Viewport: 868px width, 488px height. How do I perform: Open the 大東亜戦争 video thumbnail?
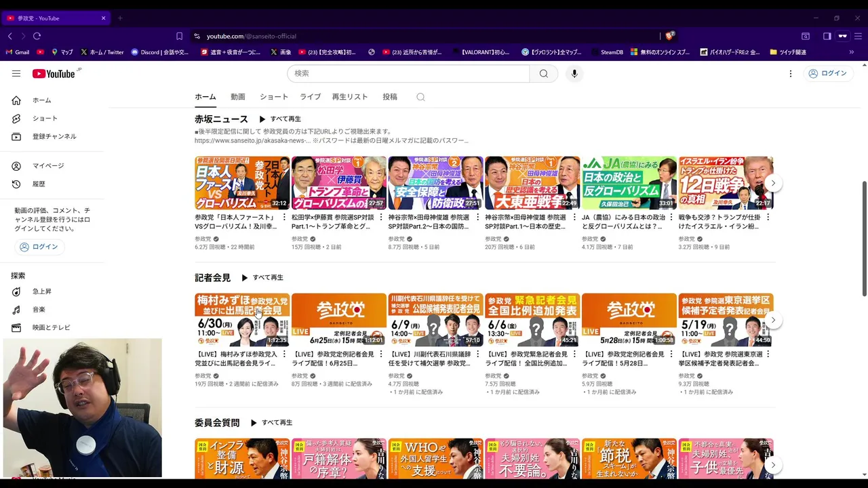tap(532, 183)
